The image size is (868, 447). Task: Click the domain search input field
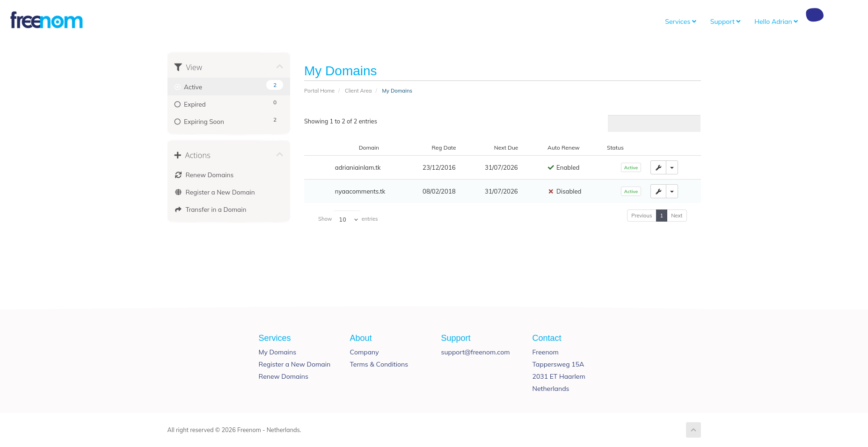coord(654,123)
